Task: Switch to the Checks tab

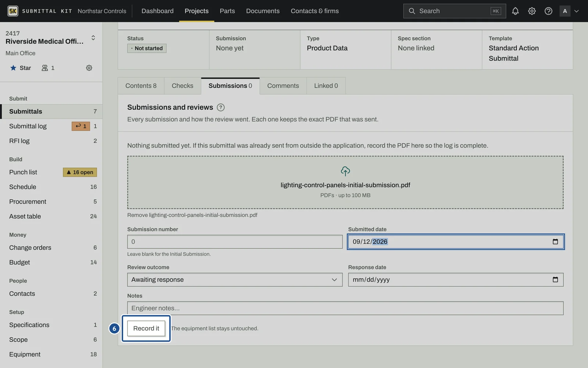Action: pyautogui.click(x=182, y=86)
